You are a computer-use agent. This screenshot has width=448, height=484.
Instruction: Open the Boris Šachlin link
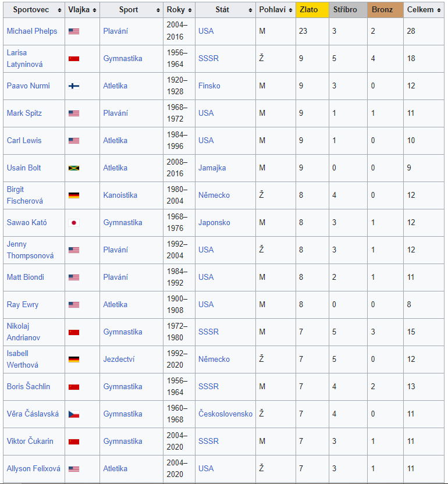[29, 386]
